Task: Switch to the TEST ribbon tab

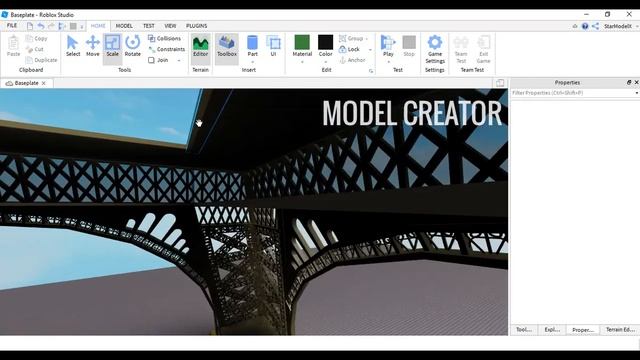Action: click(149, 26)
